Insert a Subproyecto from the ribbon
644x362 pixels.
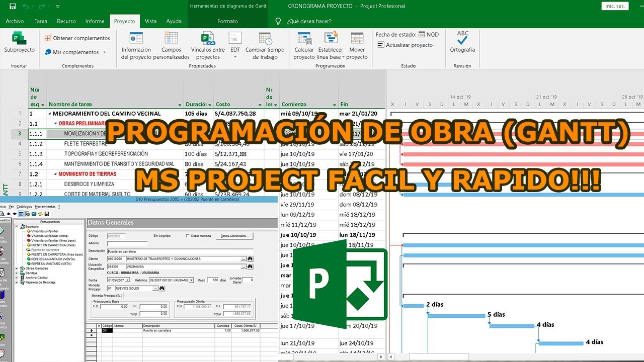coord(19,42)
